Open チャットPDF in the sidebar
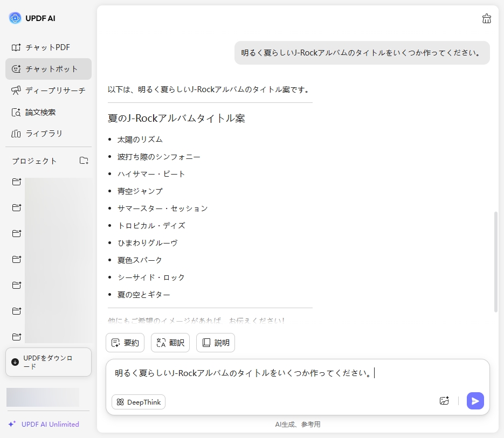This screenshot has height=438, width=504. 48,47
